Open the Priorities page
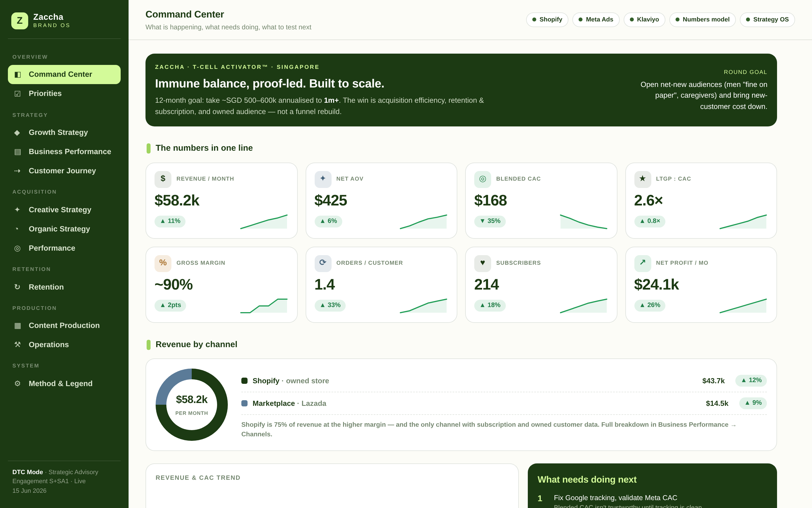 click(64, 94)
